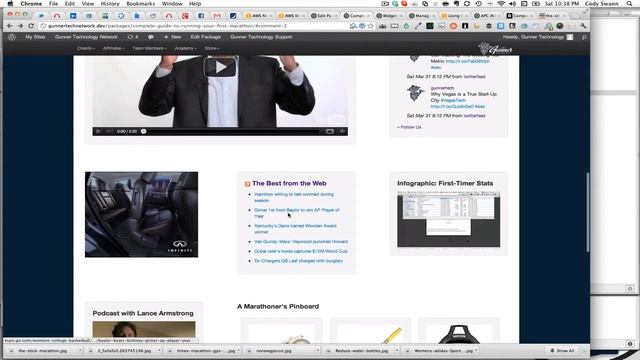
Task: Reload the current page
Action: pos(31,26)
